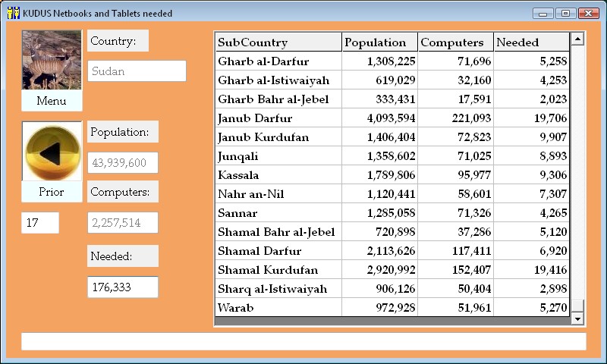Viewport: 607px width, 364px height.
Task: Click the empty status bar field at bottom
Action: (303, 341)
